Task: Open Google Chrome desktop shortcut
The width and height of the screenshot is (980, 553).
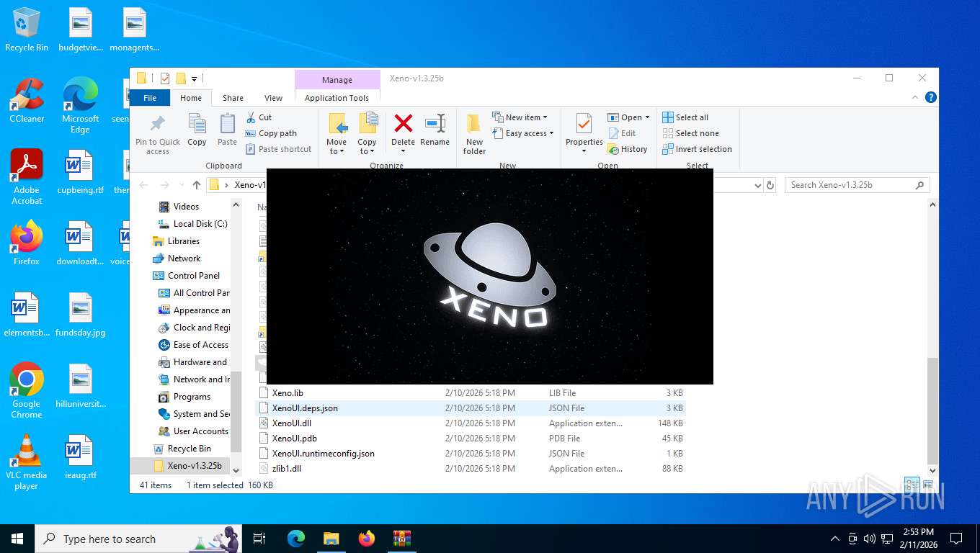Action: click(27, 390)
